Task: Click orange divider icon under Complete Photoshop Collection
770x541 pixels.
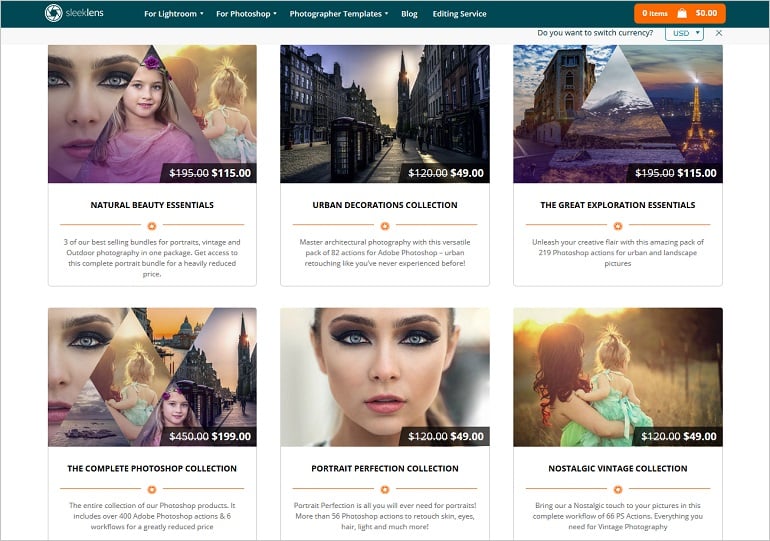Action: 152,489
